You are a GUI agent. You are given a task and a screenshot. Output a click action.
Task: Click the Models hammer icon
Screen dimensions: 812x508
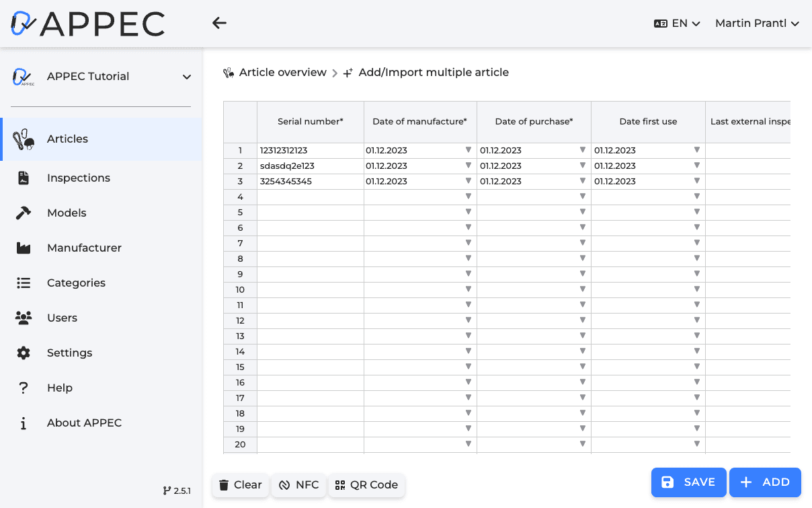(x=22, y=213)
